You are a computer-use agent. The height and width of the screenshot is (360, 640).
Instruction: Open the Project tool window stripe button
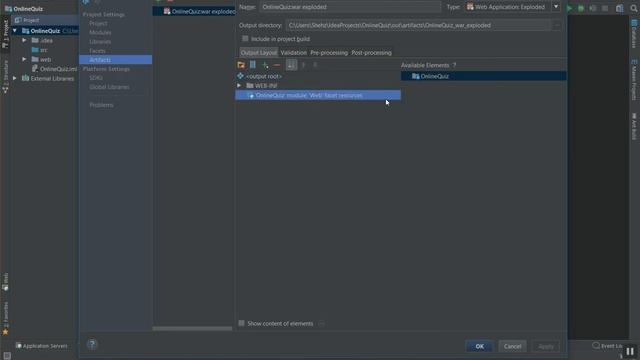(x=5, y=34)
